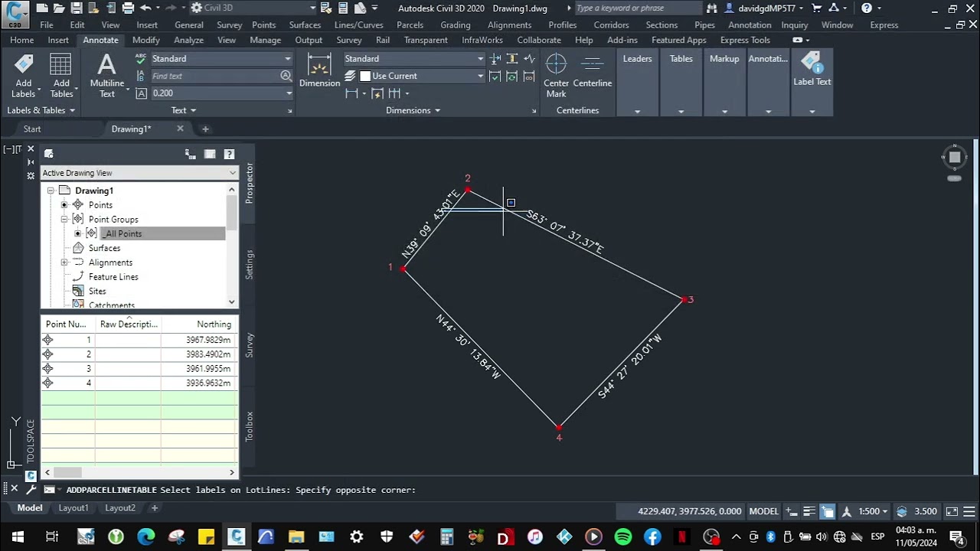The height and width of the screenshot is (551, 980).
Task: Open the Surfaces menu
Action: point(305,24)
